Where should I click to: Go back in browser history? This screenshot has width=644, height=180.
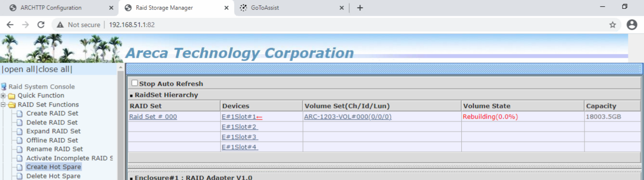10,25
